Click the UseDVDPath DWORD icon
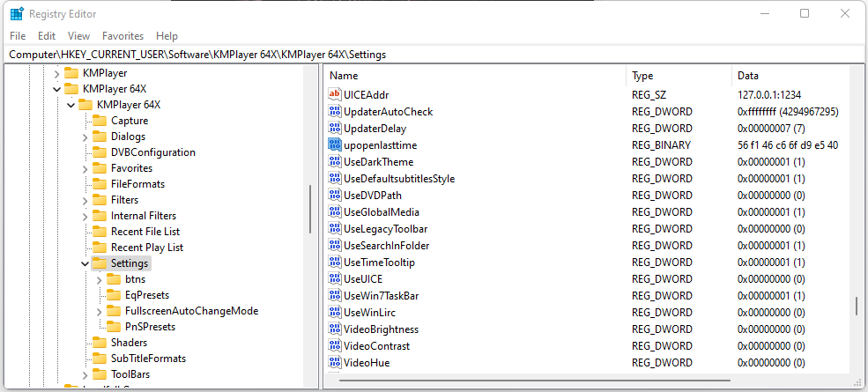 [x=334, y=195]
